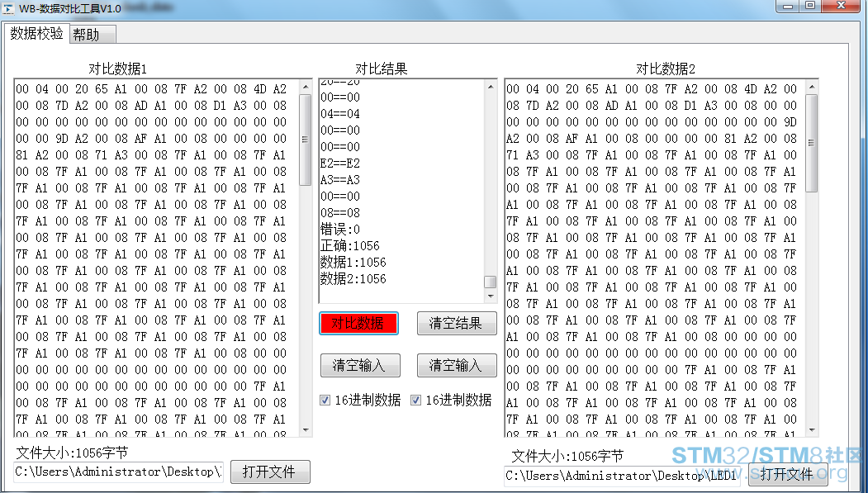Close the WB-数据对比工具 window

(842, 6)
